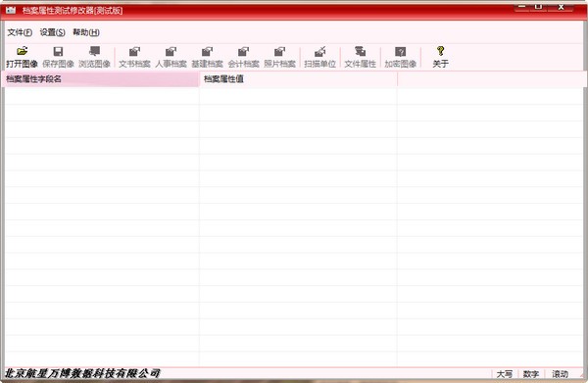This screenshot has height=383, width=588.
Task: Open 文件属性 file properties icon
Action: [x=360, y=51]
